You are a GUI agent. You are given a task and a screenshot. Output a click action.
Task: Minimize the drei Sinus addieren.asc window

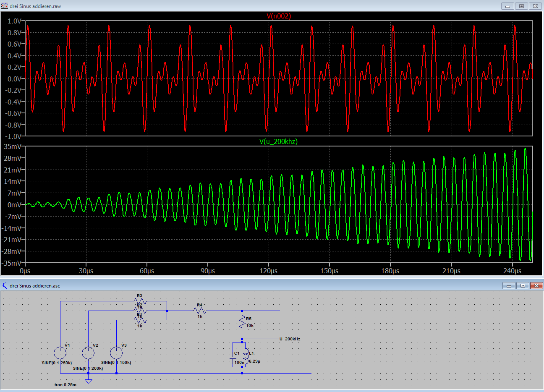[509, 285]
